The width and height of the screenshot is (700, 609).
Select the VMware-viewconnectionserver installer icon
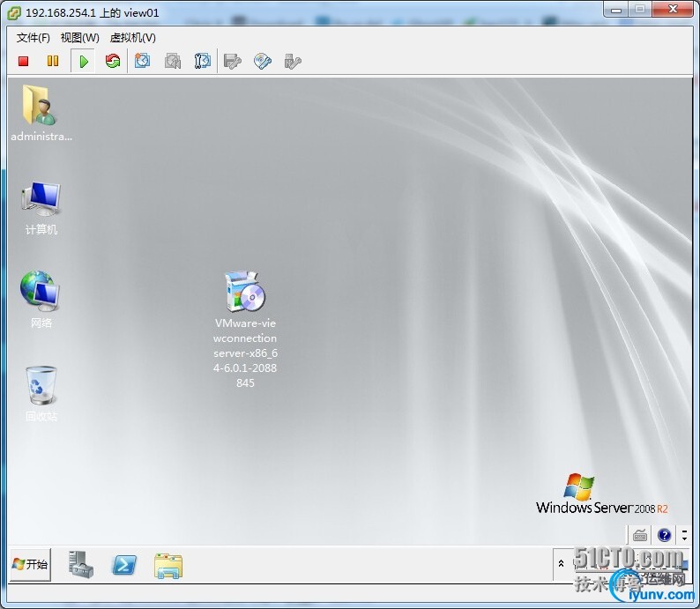click(245, 330)
